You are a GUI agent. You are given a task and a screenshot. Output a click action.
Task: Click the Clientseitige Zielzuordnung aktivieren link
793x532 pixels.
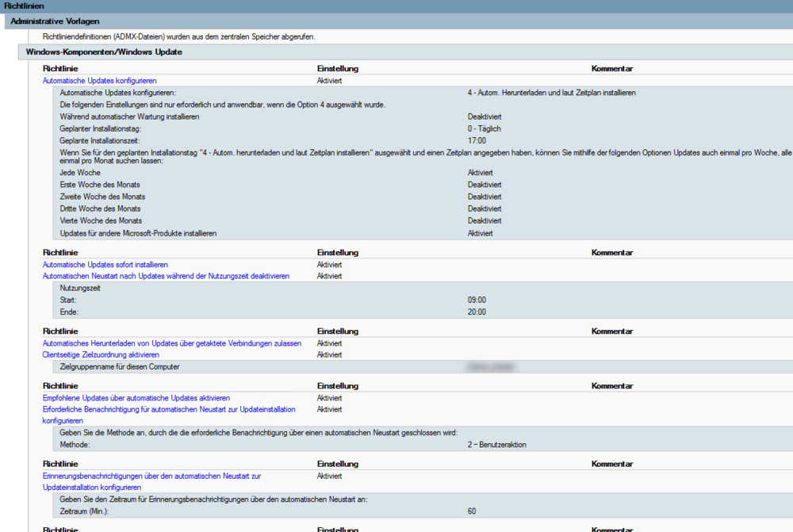click(100, 355)
